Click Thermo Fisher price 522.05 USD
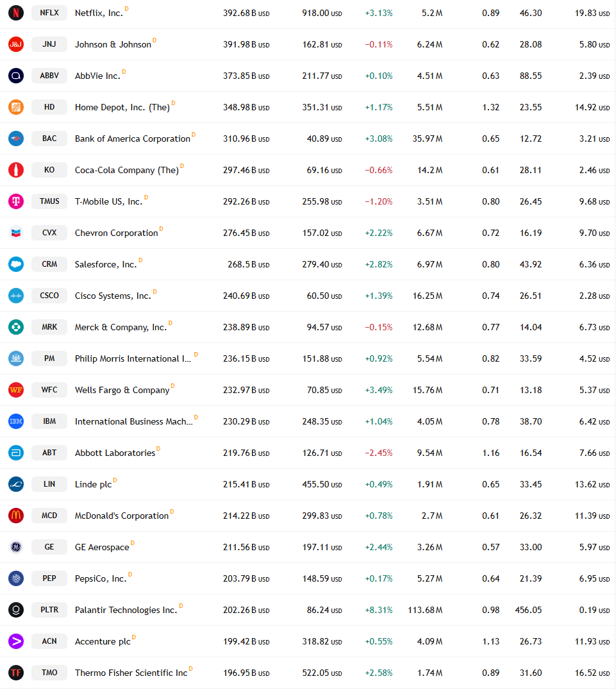 click(x=322, y=673)
